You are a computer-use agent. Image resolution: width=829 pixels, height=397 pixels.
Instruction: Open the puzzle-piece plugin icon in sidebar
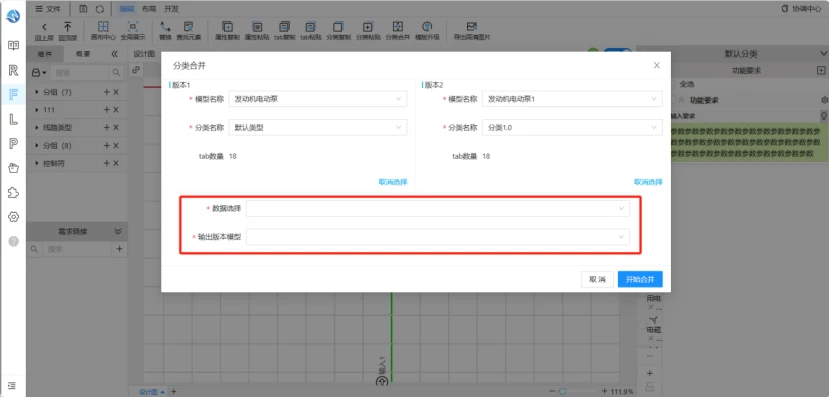tap(14, 192)
